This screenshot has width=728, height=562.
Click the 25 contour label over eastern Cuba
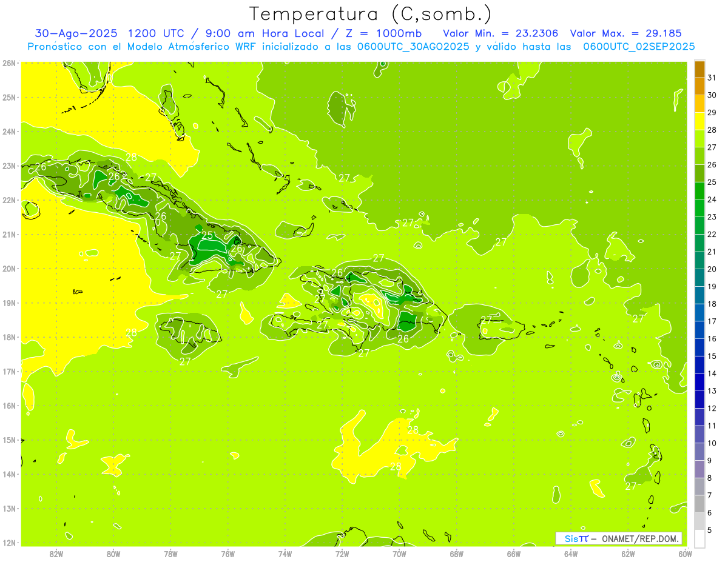click(207, 235)
